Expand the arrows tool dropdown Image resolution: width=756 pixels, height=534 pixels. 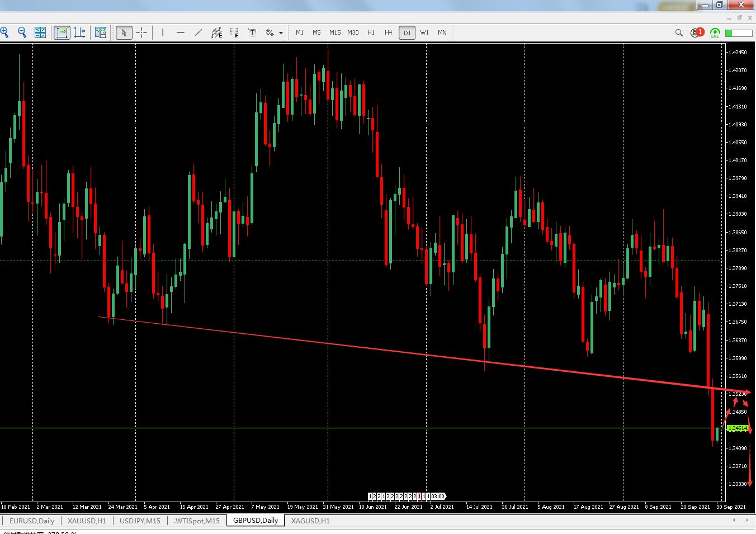click(x=281, y=33)
